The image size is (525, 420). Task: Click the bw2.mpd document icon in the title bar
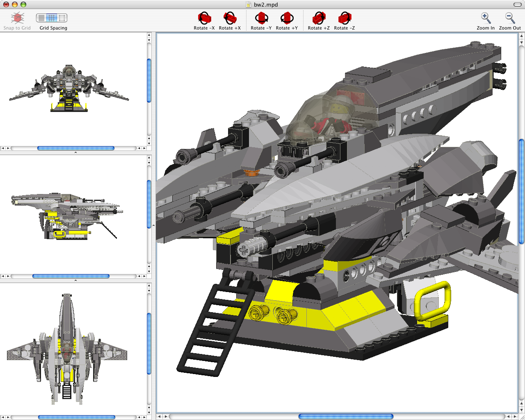point(249,5)
